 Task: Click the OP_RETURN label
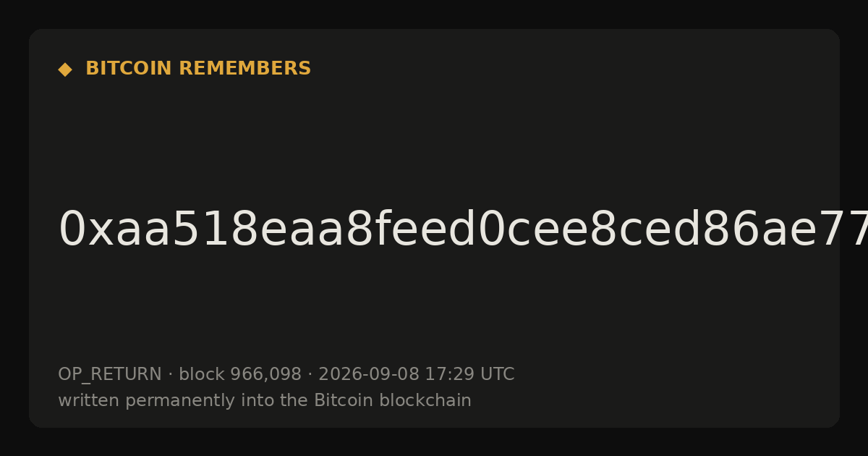point(110,375)
